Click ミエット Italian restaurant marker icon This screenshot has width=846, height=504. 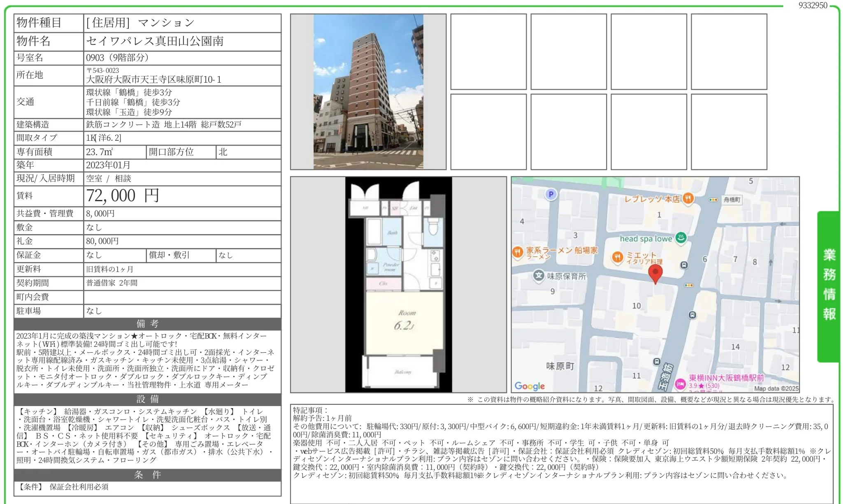(x=617, y=257)
